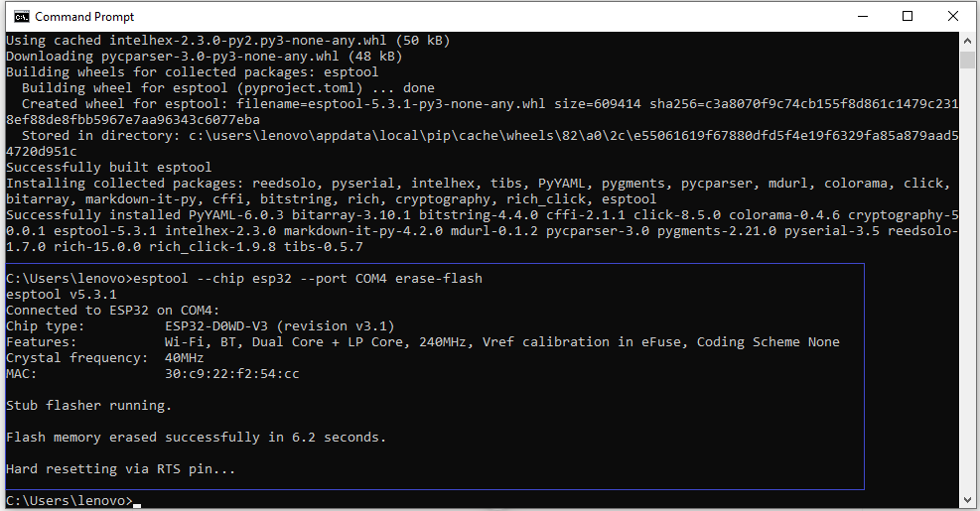Click the 40MHz crystal frequency value

(185, 358)
